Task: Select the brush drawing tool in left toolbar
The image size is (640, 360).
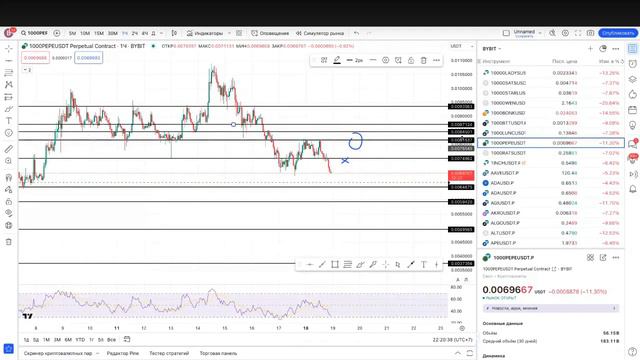Action: pyautogui.click(x=9, y=109)
